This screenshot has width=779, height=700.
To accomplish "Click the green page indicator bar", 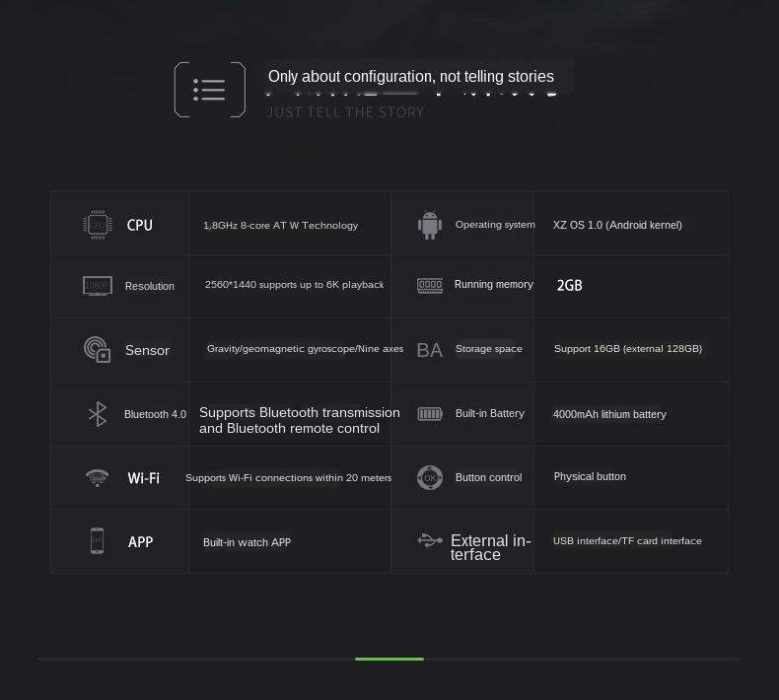I will click(389, 659).
